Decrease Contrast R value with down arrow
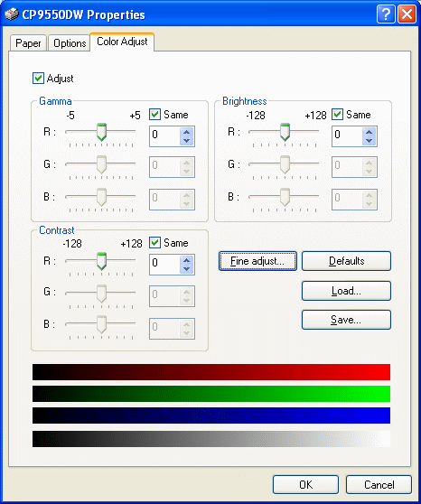Viewport: 421px width, 504px height. click(186, 269)
